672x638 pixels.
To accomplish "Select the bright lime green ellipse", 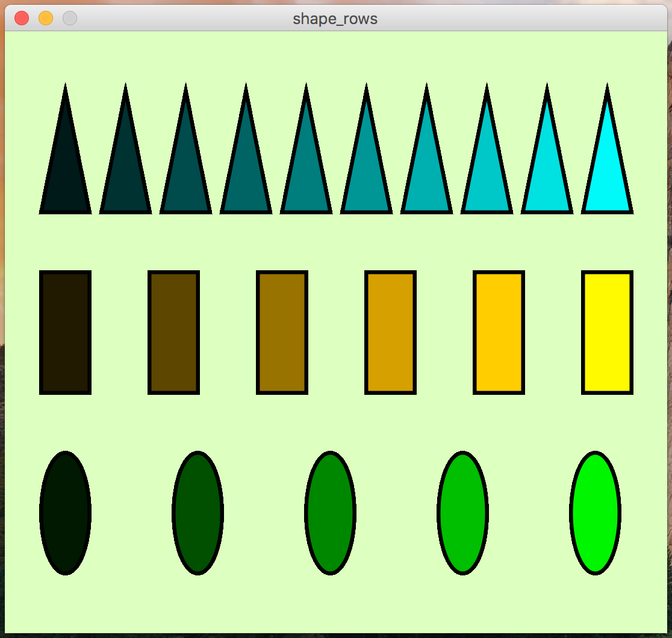I will pyautogui.click(x=595, y=513).
